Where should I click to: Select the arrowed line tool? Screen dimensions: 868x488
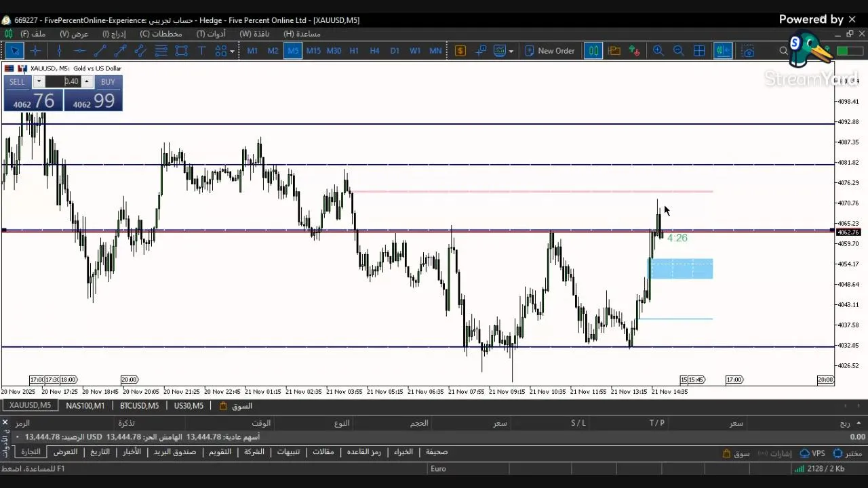pyautogui.click(x=120, y=51)
